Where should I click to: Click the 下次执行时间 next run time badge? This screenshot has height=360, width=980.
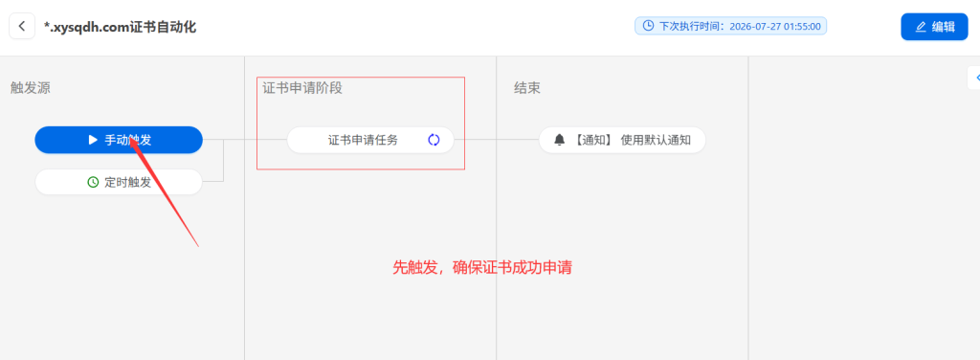coord(730,26)
